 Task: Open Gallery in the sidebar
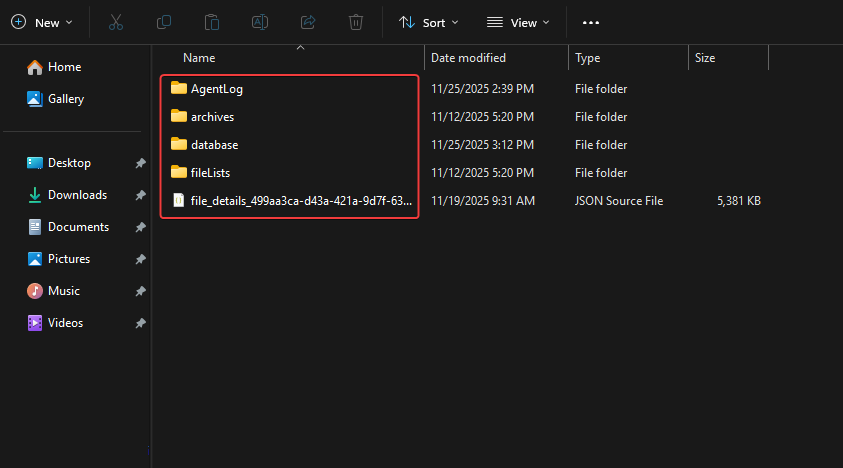(66, 99)
